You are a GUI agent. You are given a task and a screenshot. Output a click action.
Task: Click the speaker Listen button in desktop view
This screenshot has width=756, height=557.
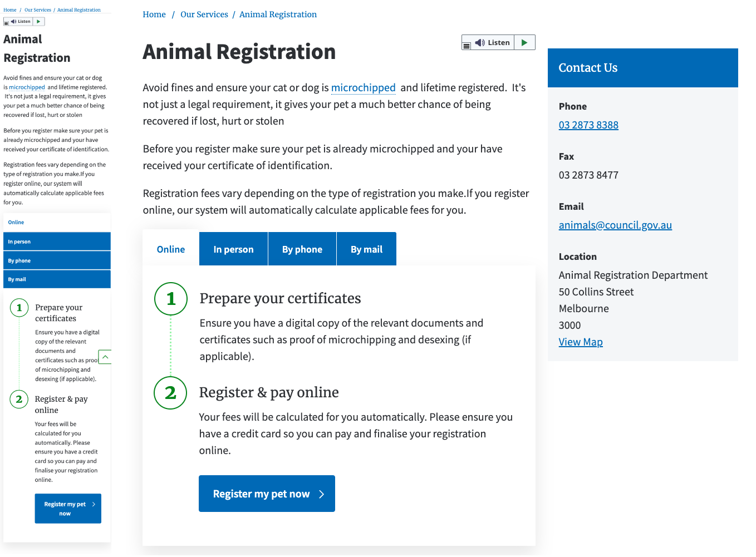coord(493,42)
